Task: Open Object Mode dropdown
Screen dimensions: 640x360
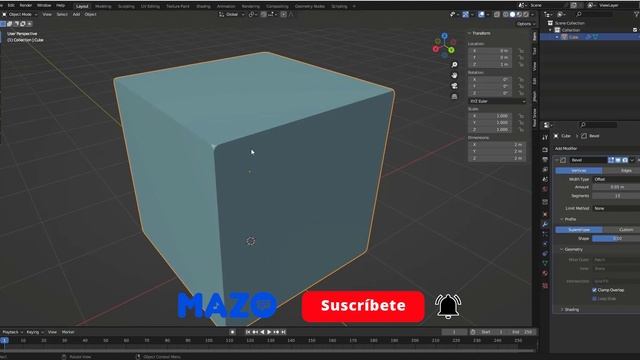Action: 20,14
